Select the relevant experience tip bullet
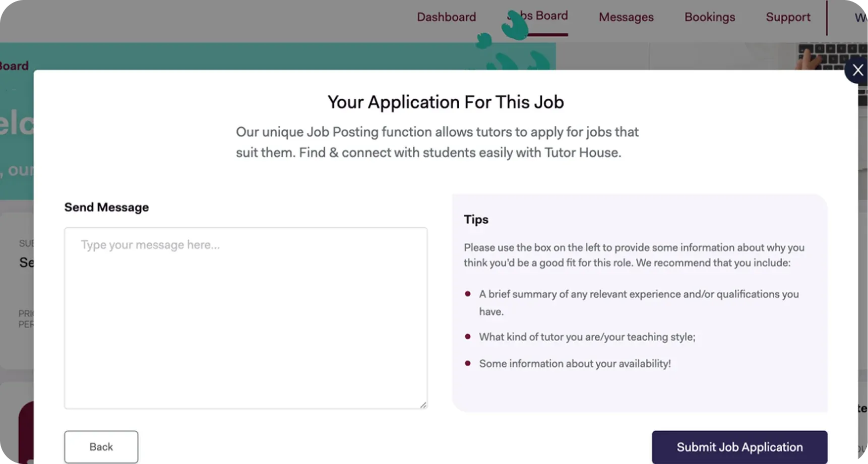Viewport: 868px width, 464px height. 639,302
